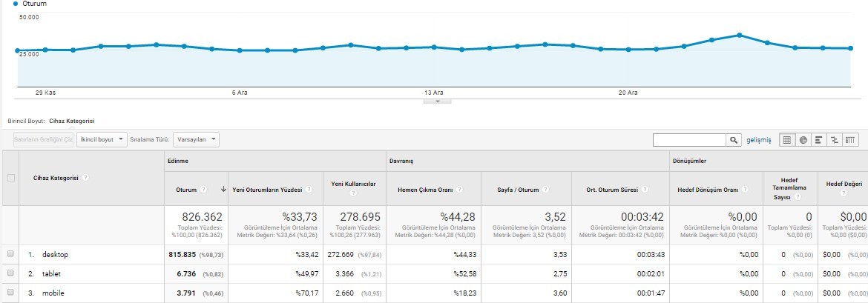Switch to comparison view icon
This screenshot has height=303, width=868.
coord(835,140)
